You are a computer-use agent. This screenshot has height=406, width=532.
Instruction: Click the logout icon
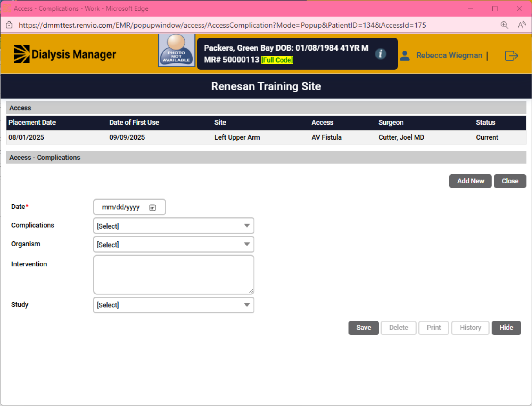pos(511,56)
